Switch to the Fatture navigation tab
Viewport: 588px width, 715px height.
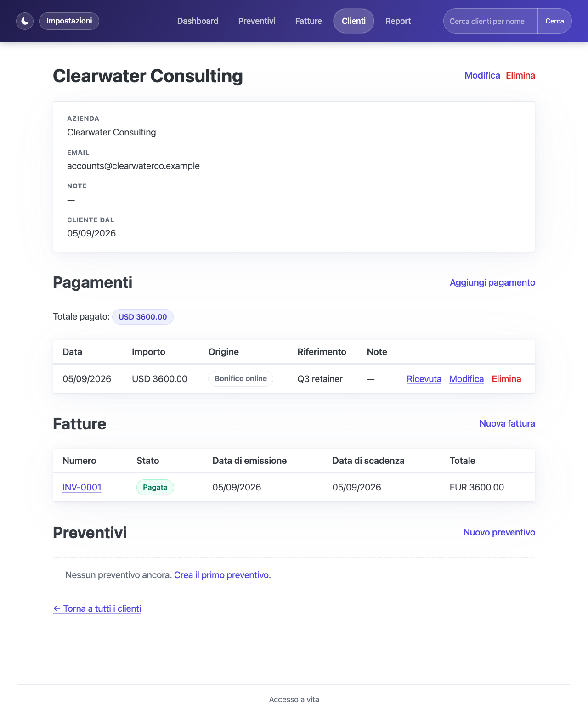coord(308,21)
